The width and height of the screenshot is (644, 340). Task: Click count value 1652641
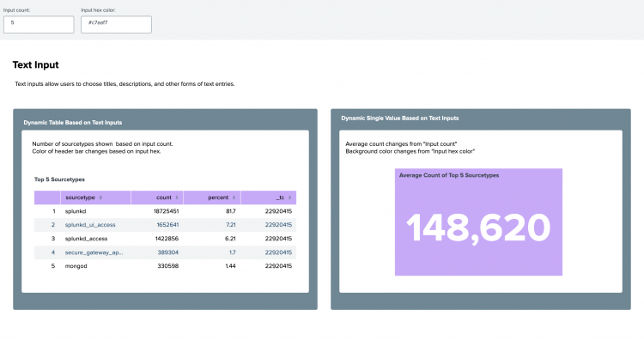pos(167,225)
